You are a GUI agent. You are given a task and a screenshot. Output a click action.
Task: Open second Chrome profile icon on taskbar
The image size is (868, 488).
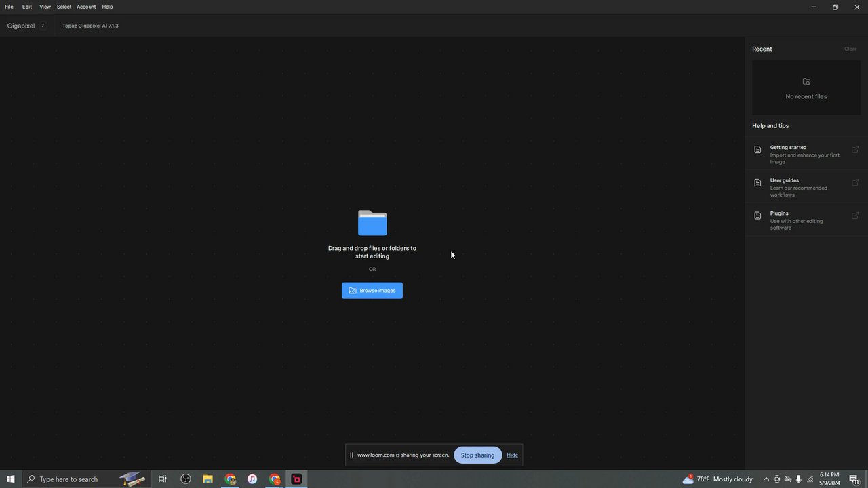click(275, 479)
